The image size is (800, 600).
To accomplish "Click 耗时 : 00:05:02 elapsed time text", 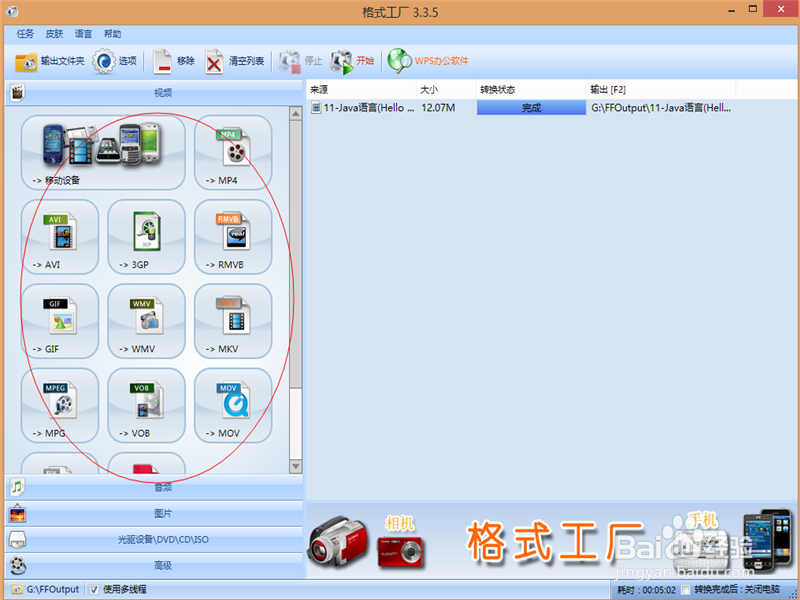I will point(646,590).
